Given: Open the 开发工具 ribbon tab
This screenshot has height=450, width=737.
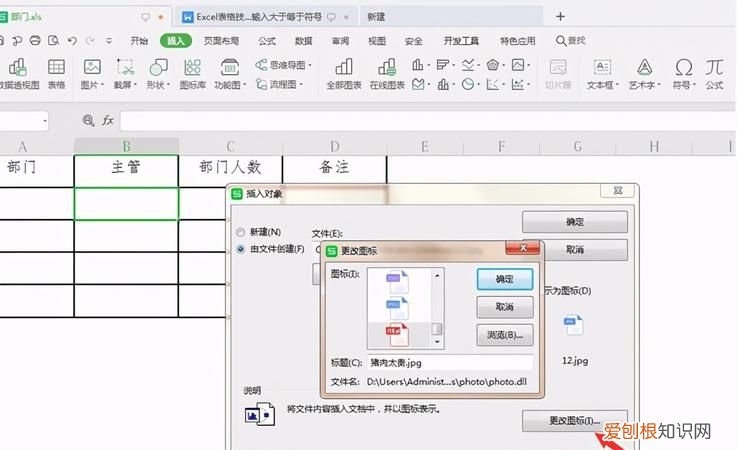Looking at the screenshot, I should [461, 41].
